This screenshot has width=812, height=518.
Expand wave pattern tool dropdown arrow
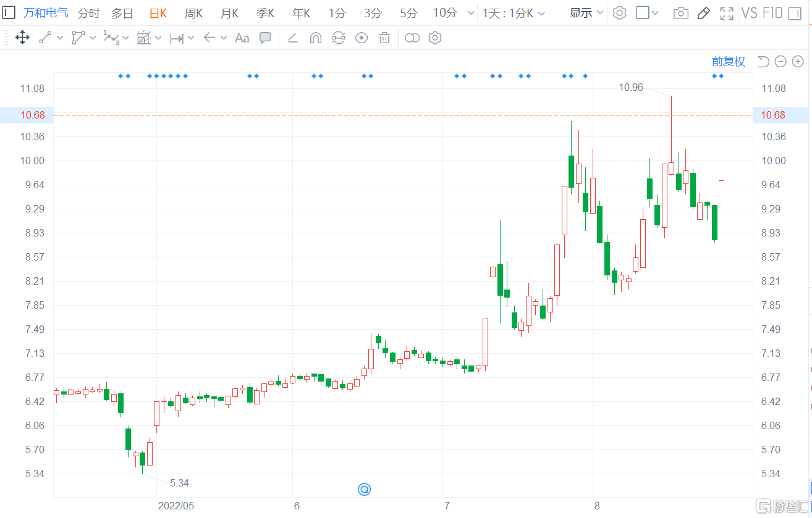pos(125,38)
